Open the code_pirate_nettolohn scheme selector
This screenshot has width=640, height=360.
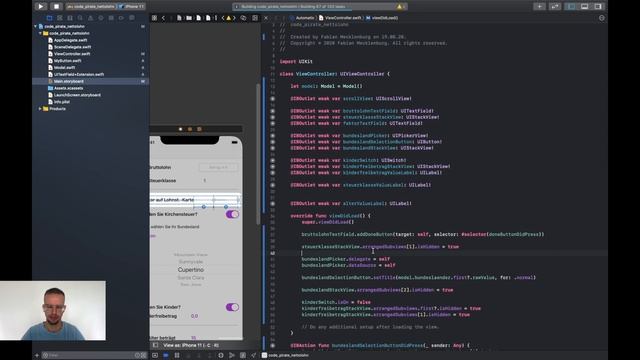point(91,7)
